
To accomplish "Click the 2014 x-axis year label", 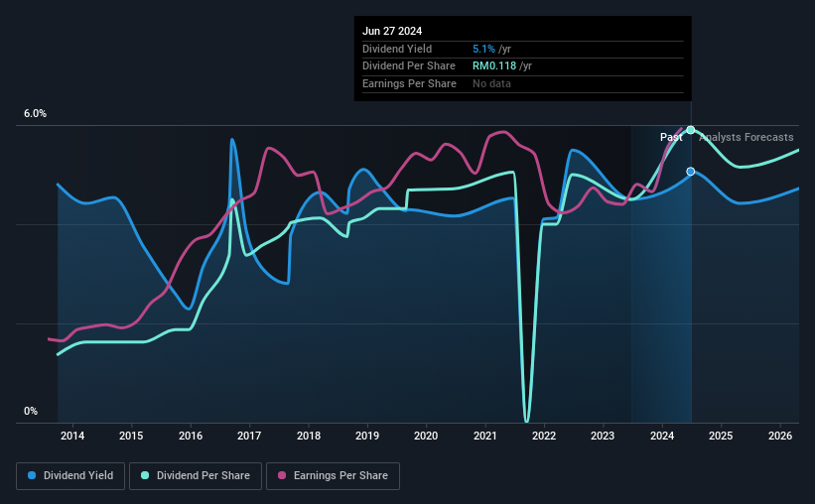I will point(72,436).
